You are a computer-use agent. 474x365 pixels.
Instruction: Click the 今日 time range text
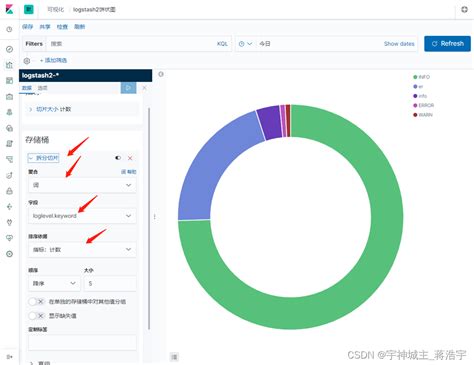[x=265, y=44]
